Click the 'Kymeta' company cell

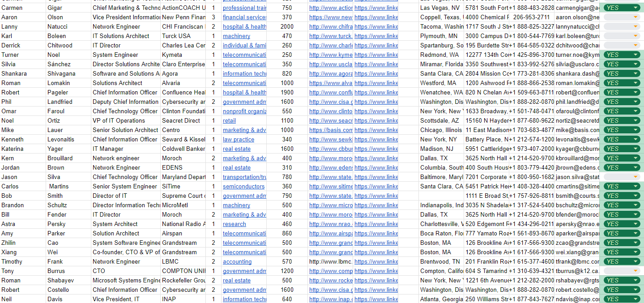[x=183, y=55]
